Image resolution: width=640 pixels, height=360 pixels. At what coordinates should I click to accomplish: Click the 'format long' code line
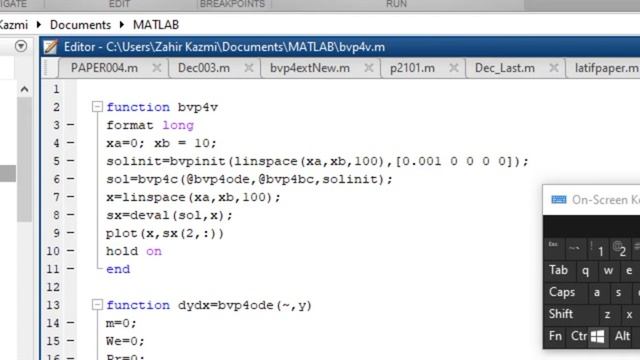pyautogui.click(x=150, y=125)
